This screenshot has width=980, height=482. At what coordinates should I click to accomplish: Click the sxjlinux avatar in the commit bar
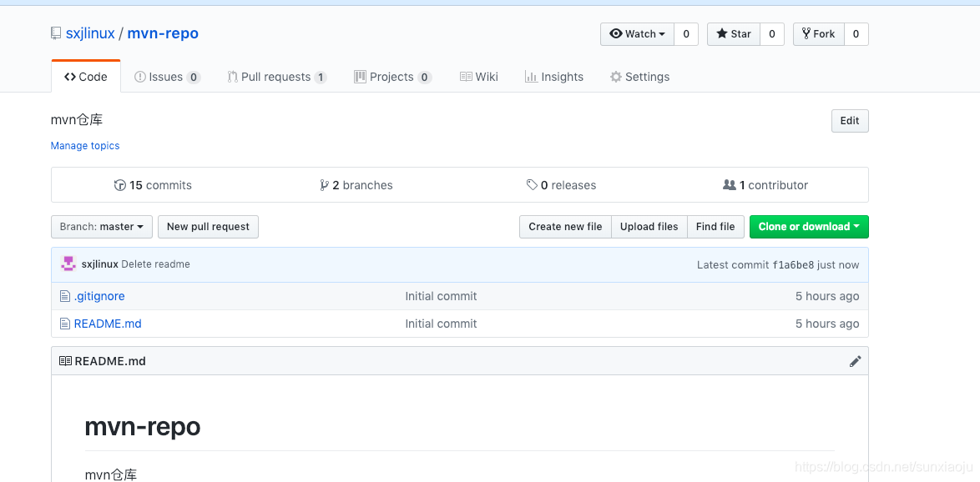(68, 264)
